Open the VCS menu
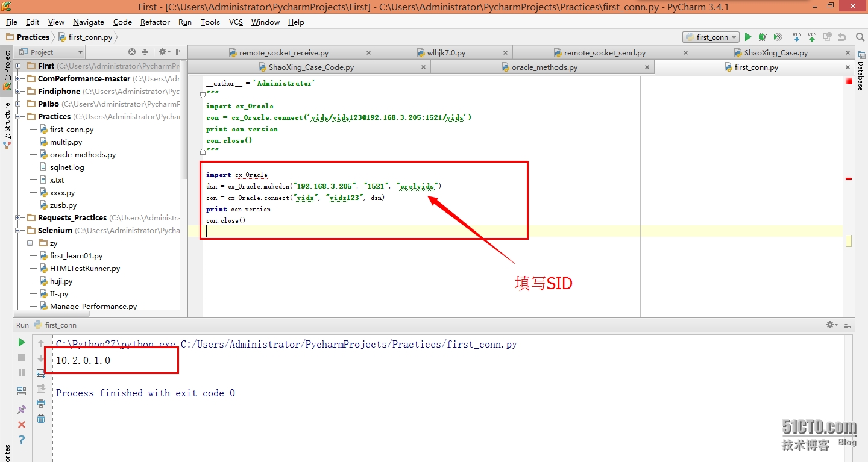868x462 pixels. (236, 22)
